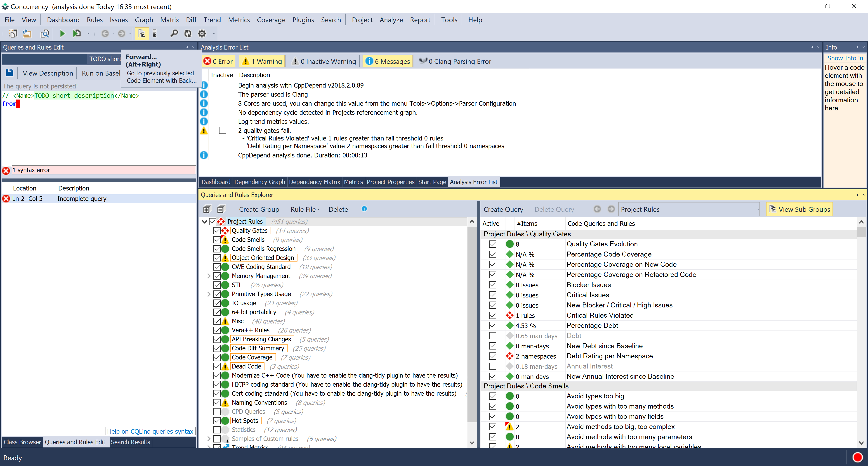868x466 pixels.
Task: Enable the CPD Queries group checkbox
Action: (x=217, y=412)
